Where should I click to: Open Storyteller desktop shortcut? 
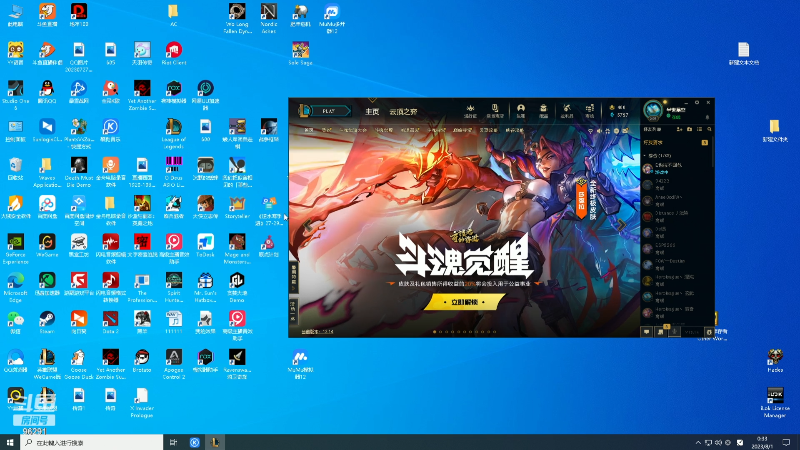click(x=237, y=207)
